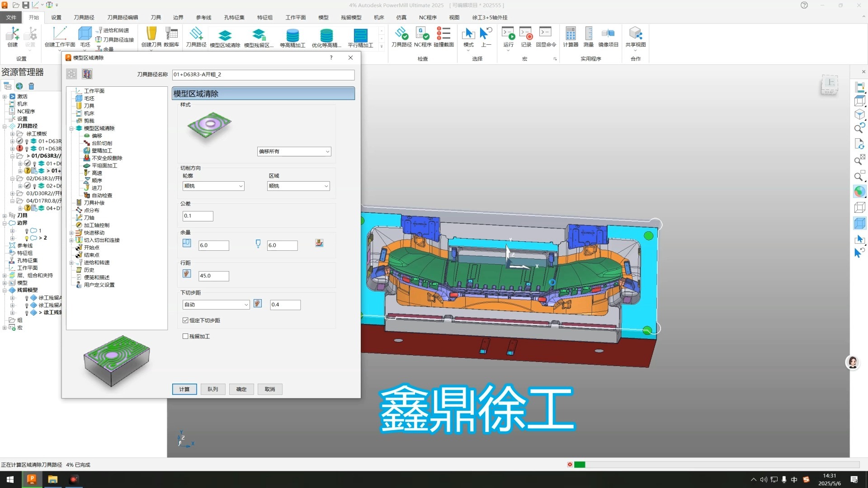The height and width of the screenshot is (488, 868).
Task: Enable the 残留加工 checkbox
Action: (185, 336)
